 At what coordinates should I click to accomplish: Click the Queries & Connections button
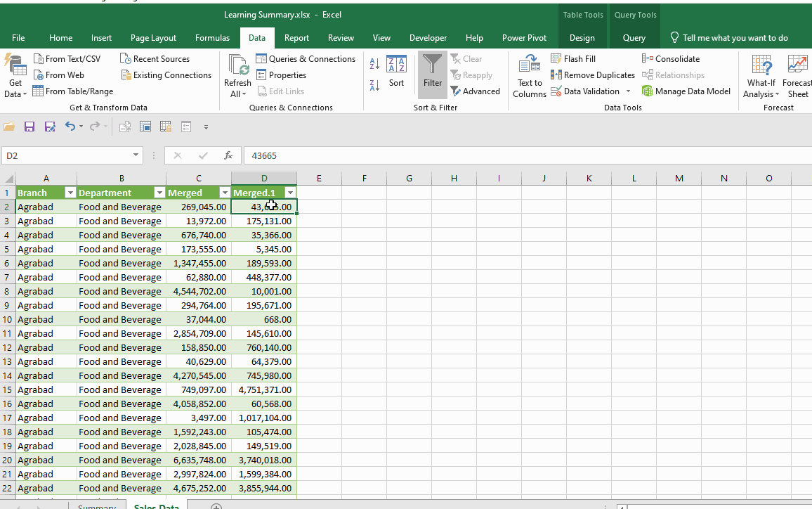pyautogui.click(x=306, y=59)
